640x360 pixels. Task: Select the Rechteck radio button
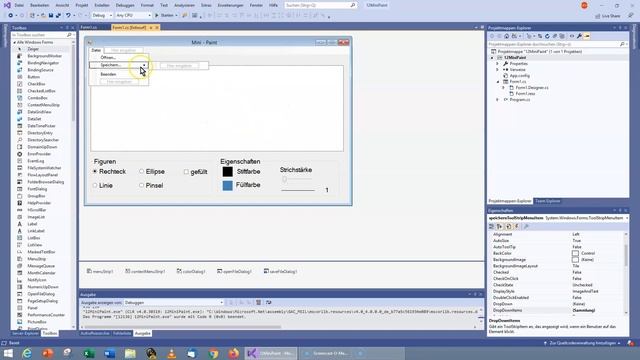click(x=109, y=171)
